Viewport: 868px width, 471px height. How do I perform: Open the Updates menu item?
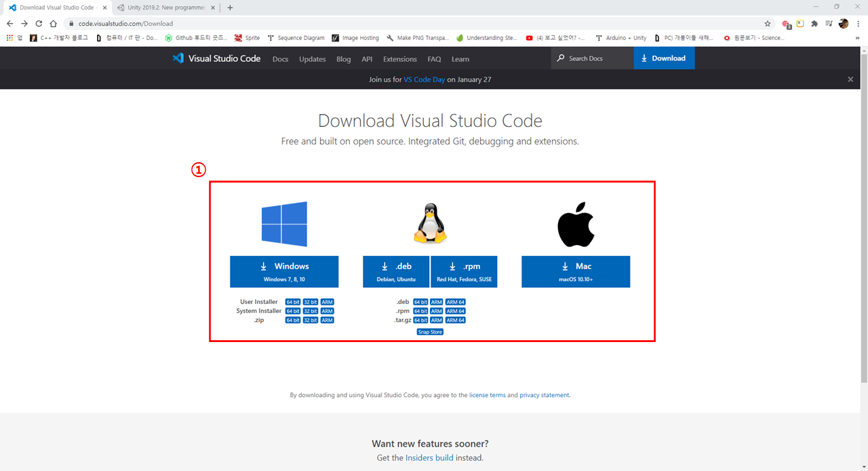pyautogui.click(x=312, y=59)
